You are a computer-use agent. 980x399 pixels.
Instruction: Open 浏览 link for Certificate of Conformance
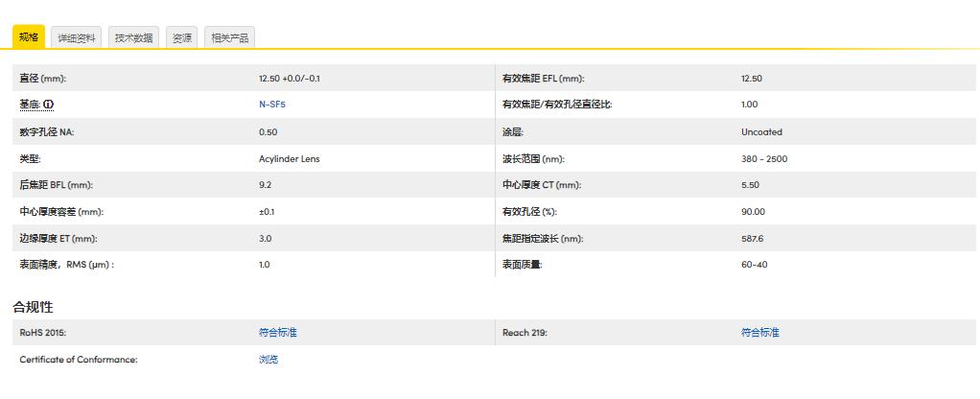pos(268,360)
